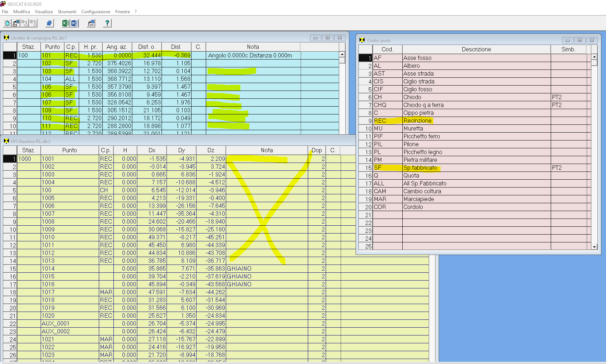
Task: Click the Ang. az. column header
Action: pyautogui.click(x=117, y=47)
